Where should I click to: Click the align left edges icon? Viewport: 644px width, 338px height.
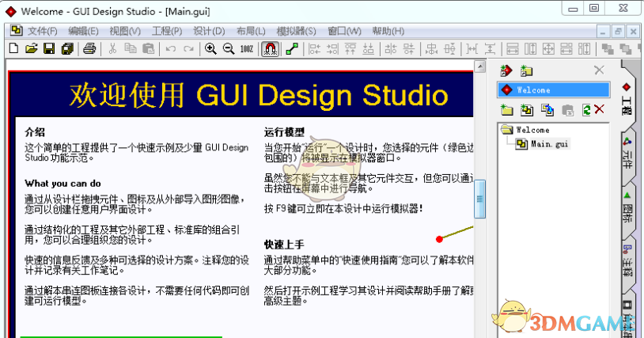[x=314, y=49]
